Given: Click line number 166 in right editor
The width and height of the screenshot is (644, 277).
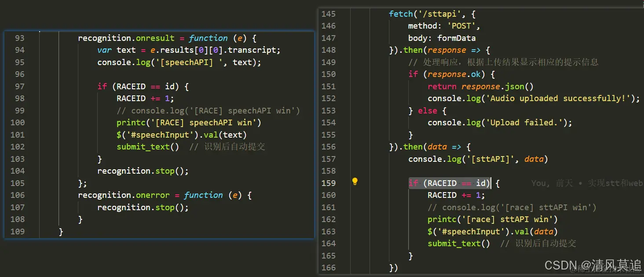Looking at the screenshot, I should point(329,268).
